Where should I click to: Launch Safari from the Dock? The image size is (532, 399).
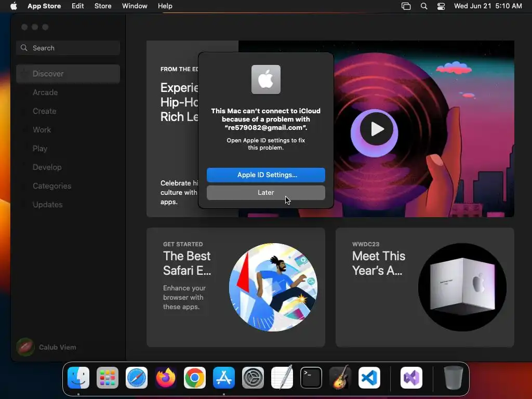point(137,378)
